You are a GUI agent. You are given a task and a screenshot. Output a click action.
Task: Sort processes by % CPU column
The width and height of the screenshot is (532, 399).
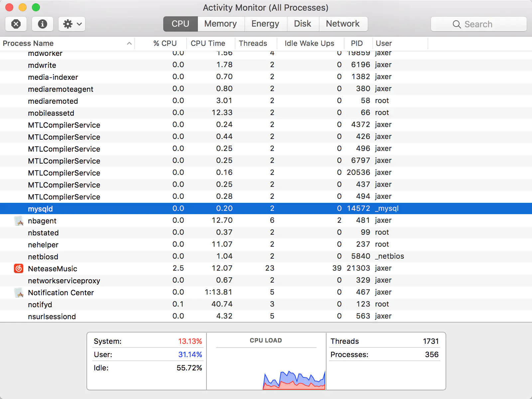(x=165, y=43)
